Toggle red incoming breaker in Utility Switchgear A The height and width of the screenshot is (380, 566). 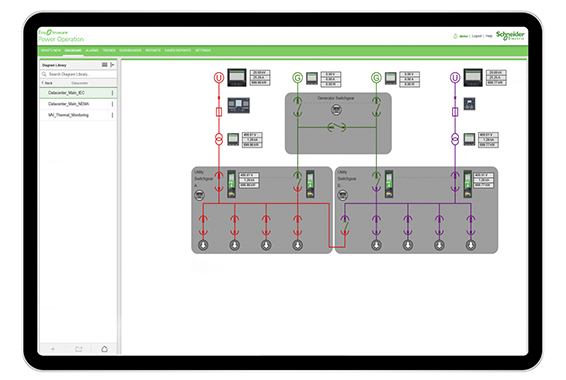tap(219, 182)
